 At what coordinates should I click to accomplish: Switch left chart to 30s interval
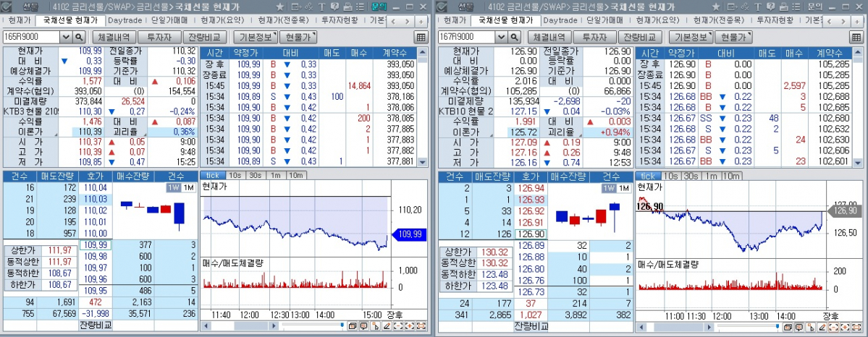pos(256,176)
